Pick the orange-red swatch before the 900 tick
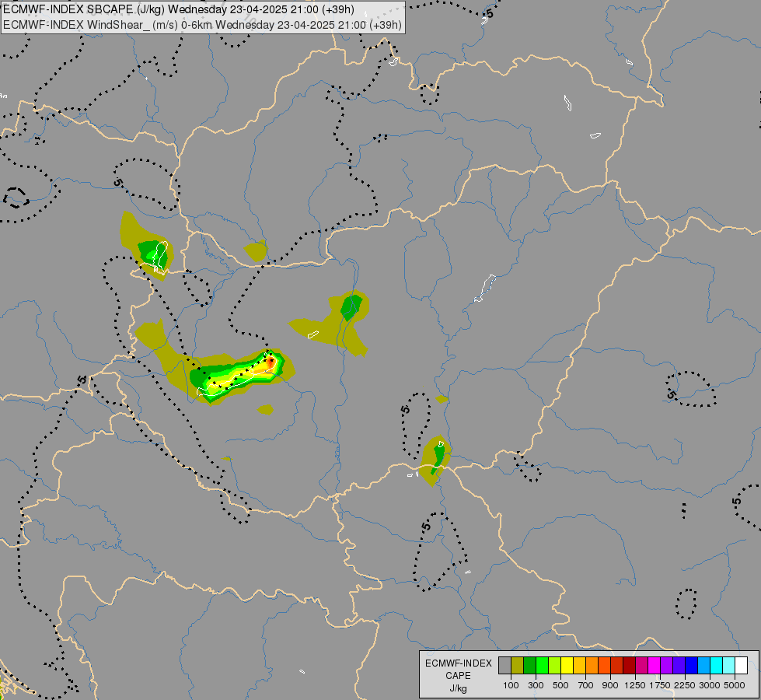This screenshot has width=761, height=700. (x=604, y=665)
